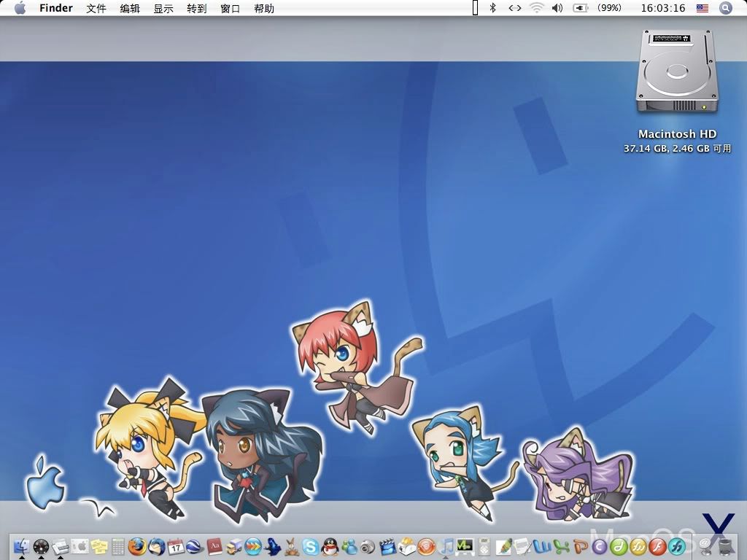Open the Stickies app
Viewport: 747px width, 560px height.
(x=99, y=545)
